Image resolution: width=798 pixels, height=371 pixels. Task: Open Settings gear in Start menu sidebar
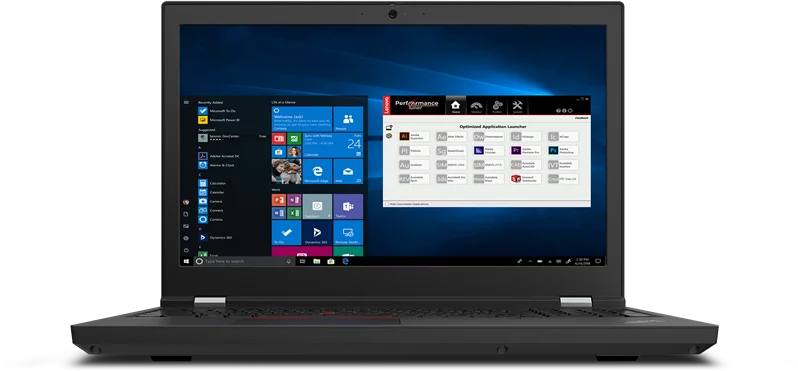[186, 238]
